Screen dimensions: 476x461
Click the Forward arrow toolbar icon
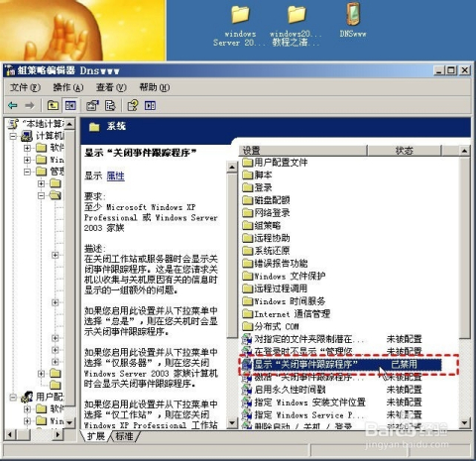(x=30, y=105)
